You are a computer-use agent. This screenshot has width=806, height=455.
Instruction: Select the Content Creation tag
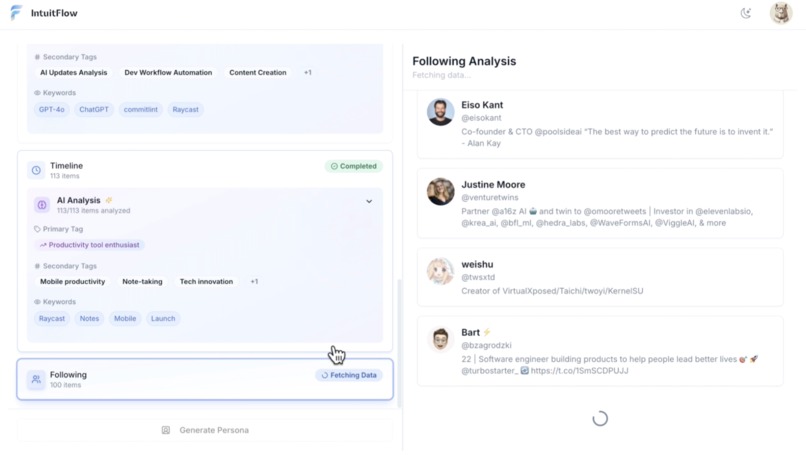click(258, 72)
